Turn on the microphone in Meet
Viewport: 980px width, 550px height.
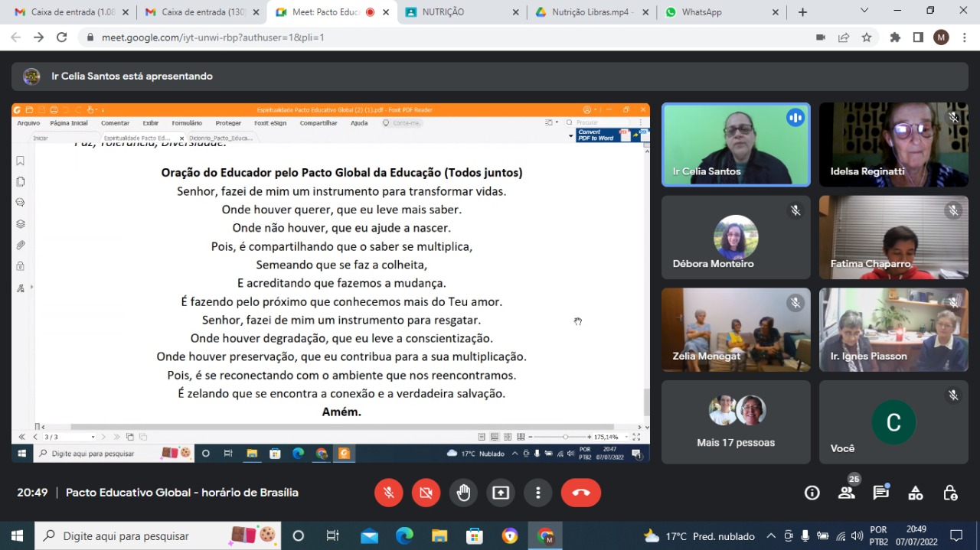389,493
